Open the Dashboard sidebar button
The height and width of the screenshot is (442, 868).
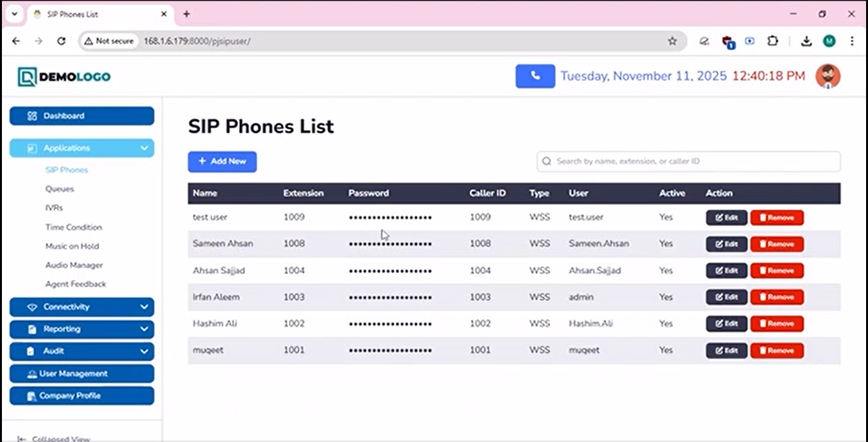(82, 116)
